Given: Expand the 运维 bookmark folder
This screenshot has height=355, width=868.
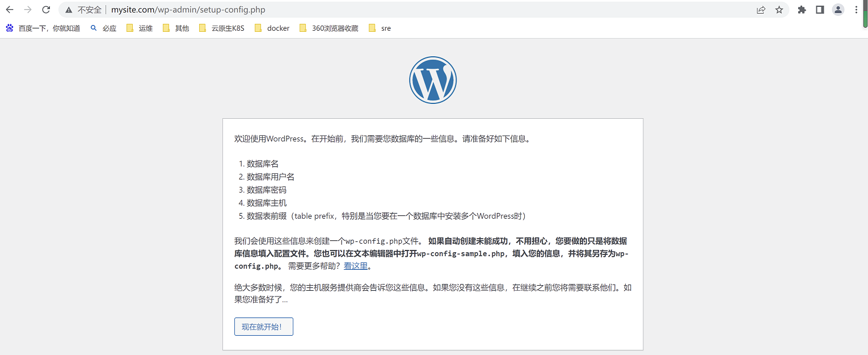Looking at the screenshot, I should 140,28.
